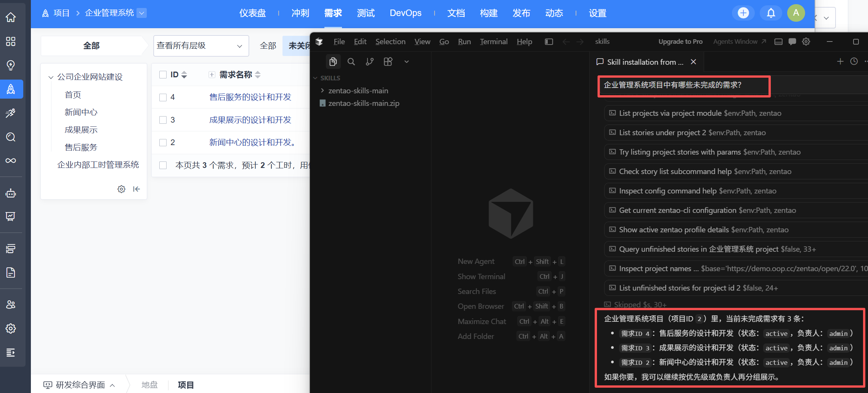
Task: Switch to the 冲刺 tab
Action: [x=300, y=13]
